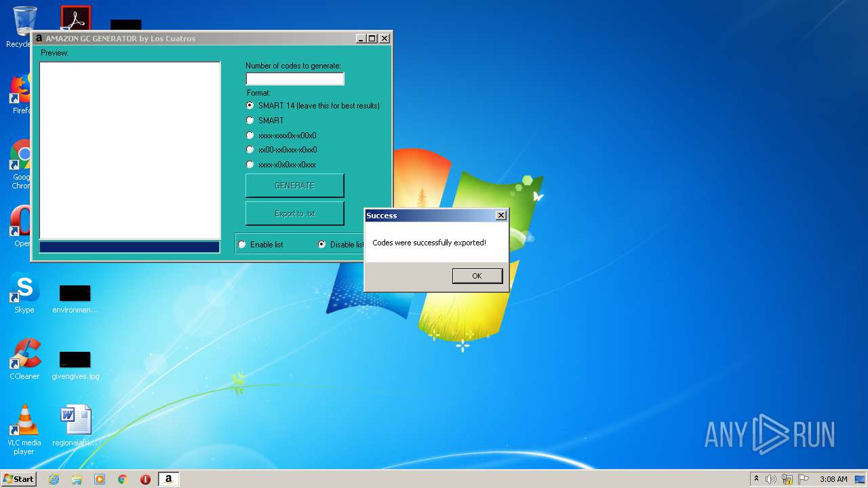Image resolution: width=868 pixels, height=488 pixels.
Task: Open the Action Center flag icon
Action: [x=804, y=479]
